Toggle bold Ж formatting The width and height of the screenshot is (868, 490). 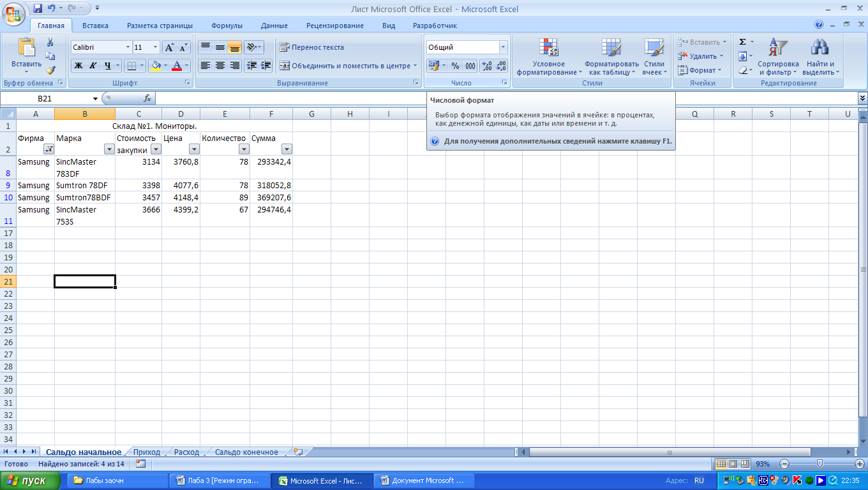tap(78, 66)
